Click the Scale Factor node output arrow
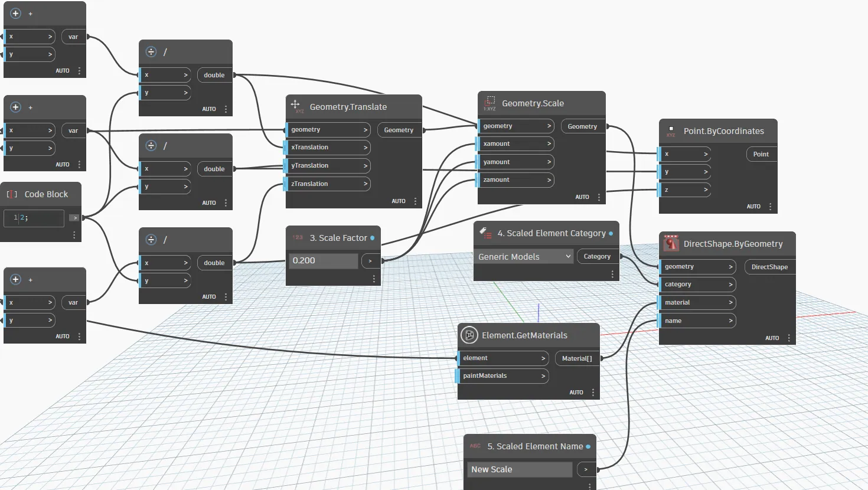The width and height of the screenshot is (868, 490). pyautogui.click(x=370, y=261)
